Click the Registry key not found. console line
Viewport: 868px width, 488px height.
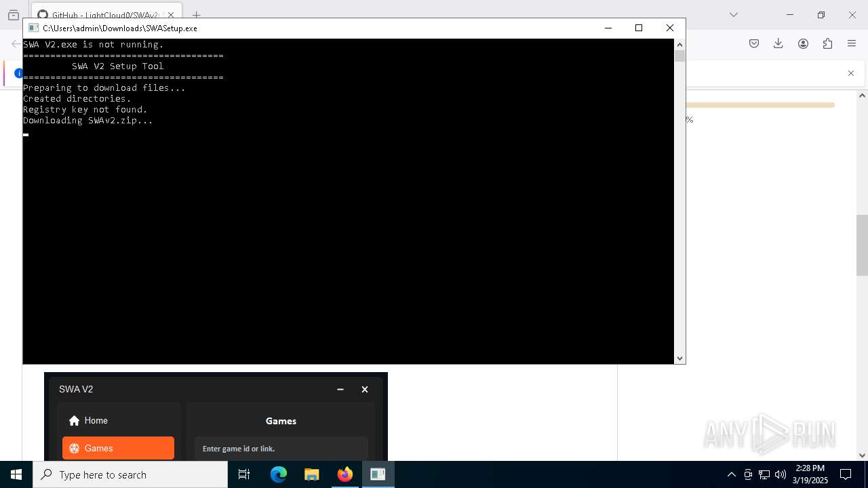click(x=85, y=110)
